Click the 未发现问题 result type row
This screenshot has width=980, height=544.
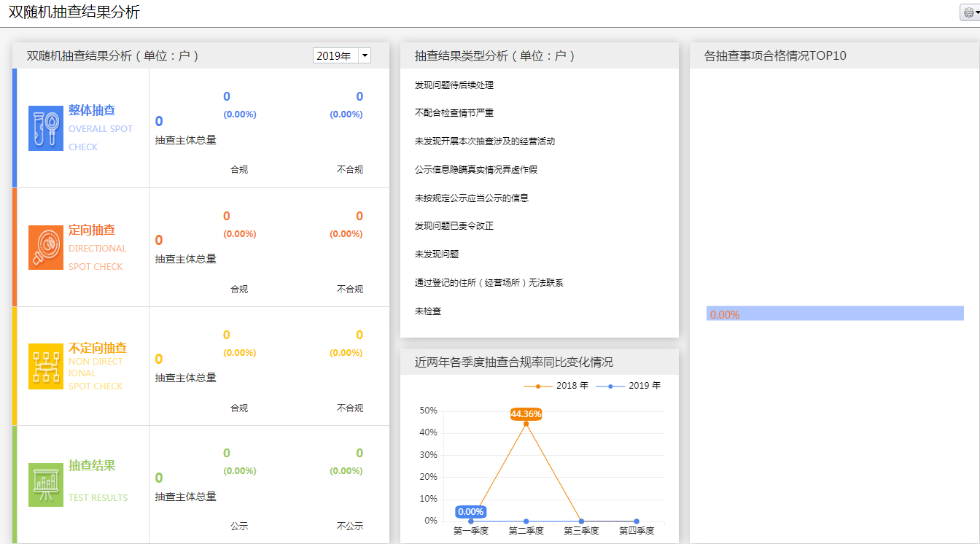[x=437, y=254]
